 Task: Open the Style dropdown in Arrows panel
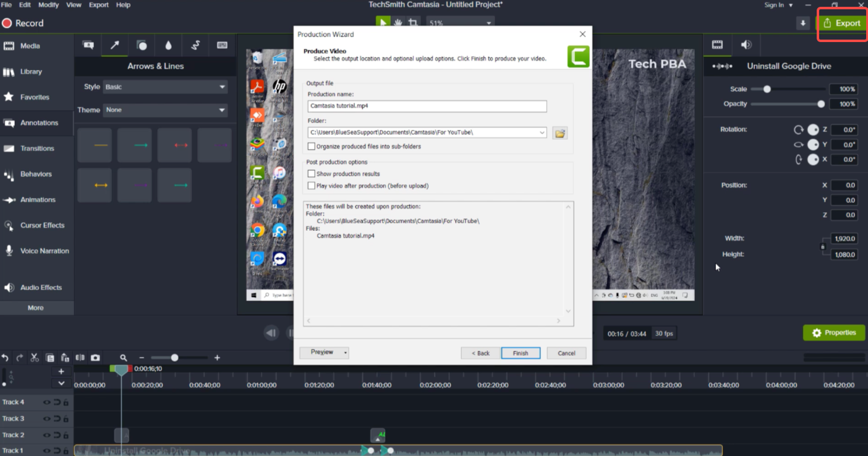tap(164, 87)
